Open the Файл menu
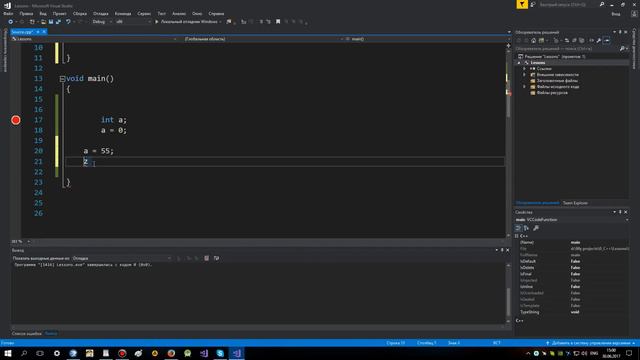The height and width of the screenshot is (360, 640). 8,13
